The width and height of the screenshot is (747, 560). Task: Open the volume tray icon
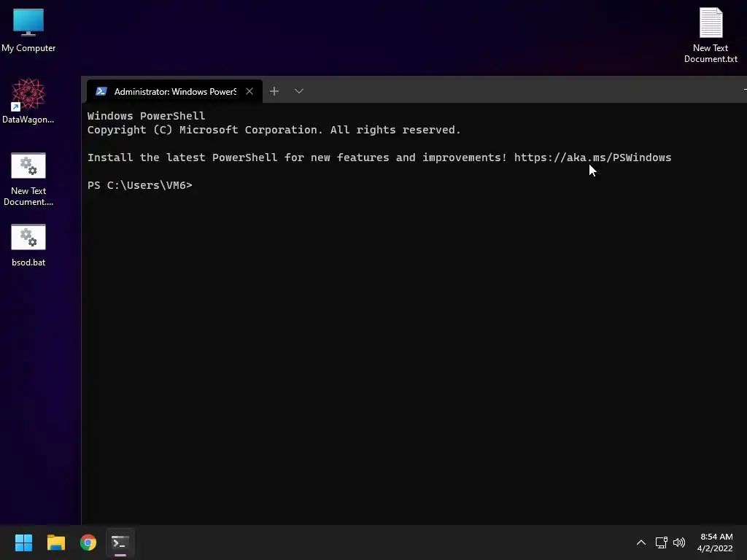point(679,542)
